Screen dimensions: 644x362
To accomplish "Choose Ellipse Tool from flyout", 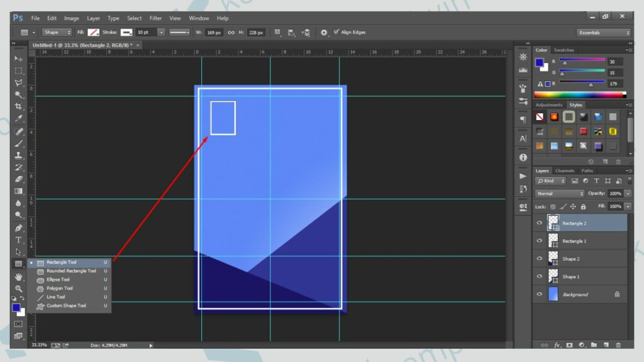I will tap(57, 280).
